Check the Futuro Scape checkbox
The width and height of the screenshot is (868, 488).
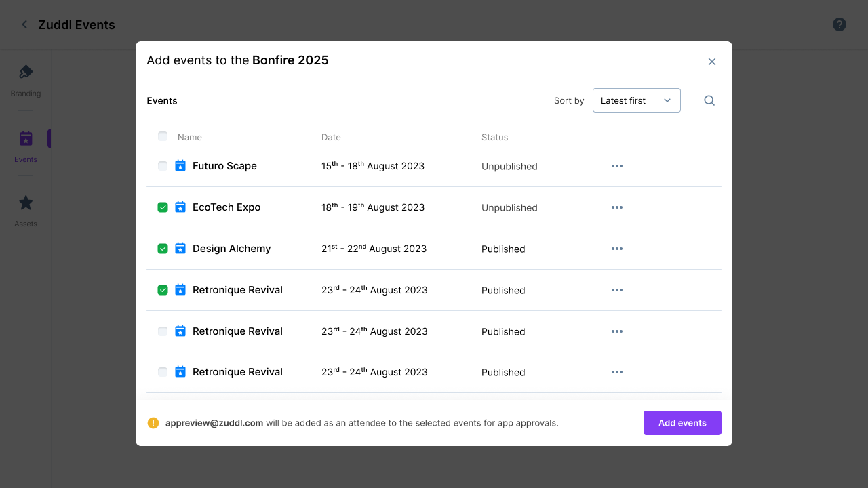[x=163, y=166]
